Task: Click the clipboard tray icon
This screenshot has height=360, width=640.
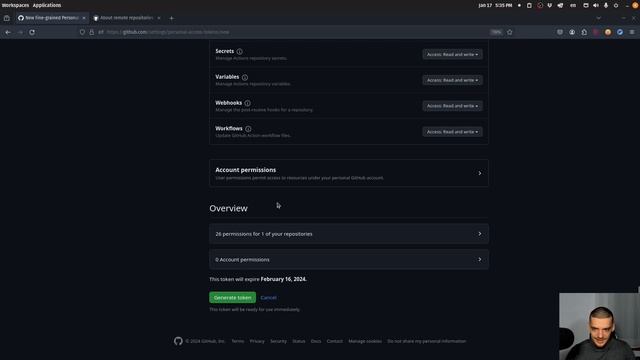Action: [529, 5]
